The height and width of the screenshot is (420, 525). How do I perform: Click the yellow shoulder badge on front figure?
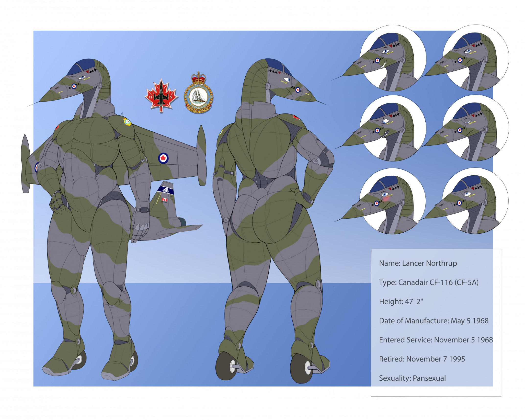[x=127, y=122]
